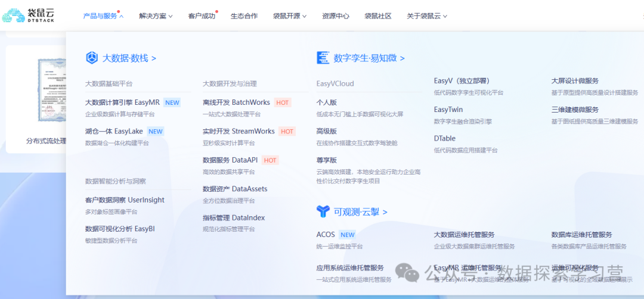
Task: Go to 资源中心 in navigation
Action: 335,16
